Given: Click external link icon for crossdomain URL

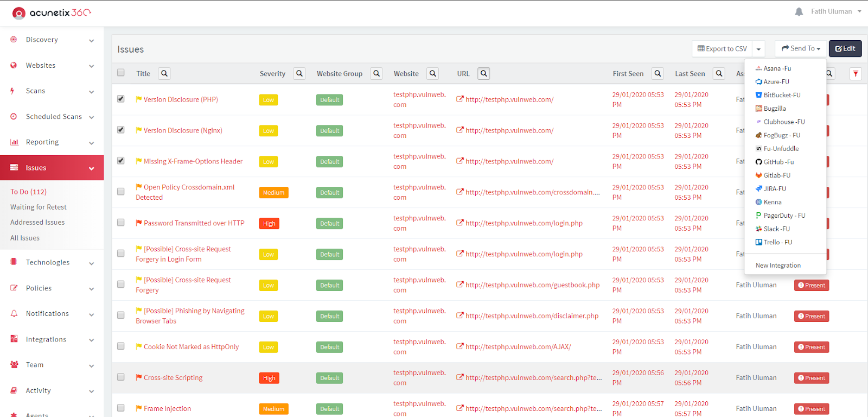Looking at the screenshot, I should coord(460,192).
